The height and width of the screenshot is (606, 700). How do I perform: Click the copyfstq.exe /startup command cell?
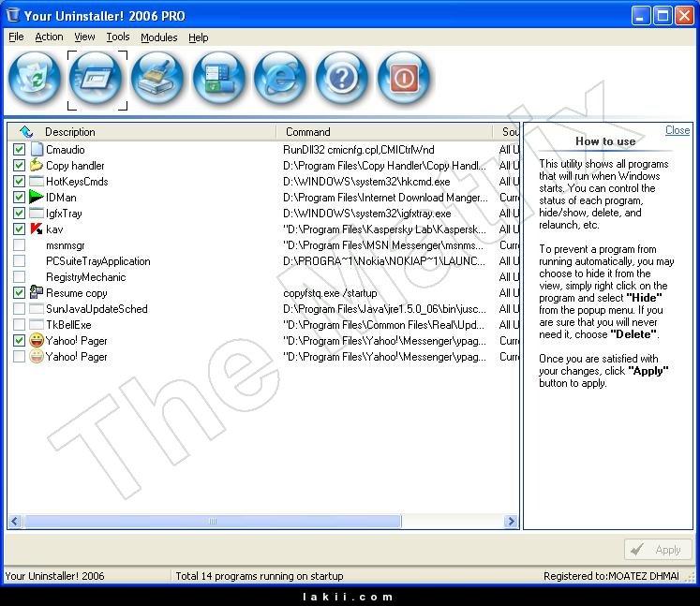point(330,293)
